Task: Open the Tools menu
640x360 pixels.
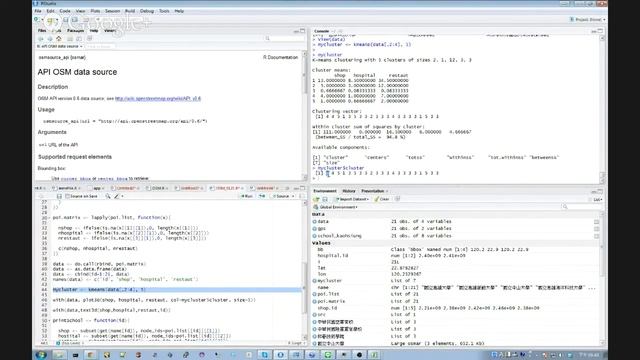Action: pyautogui.click(x=164, y=11)
